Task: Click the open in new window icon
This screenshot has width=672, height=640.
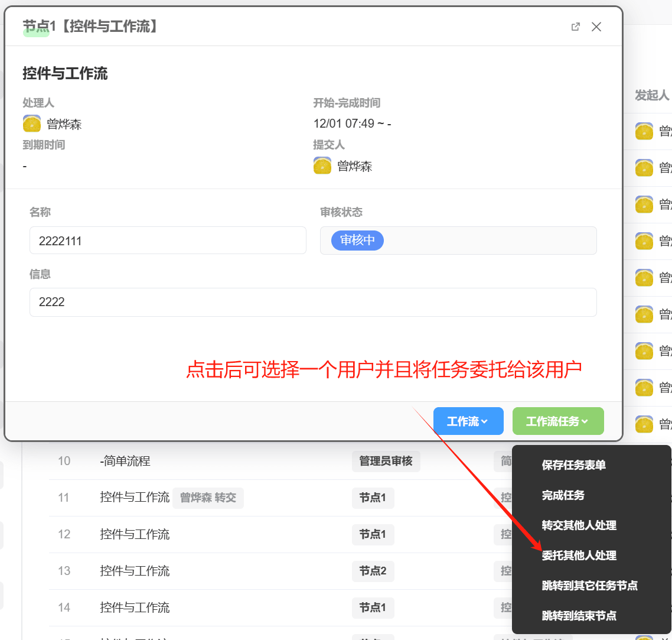Action: [576, 27]
